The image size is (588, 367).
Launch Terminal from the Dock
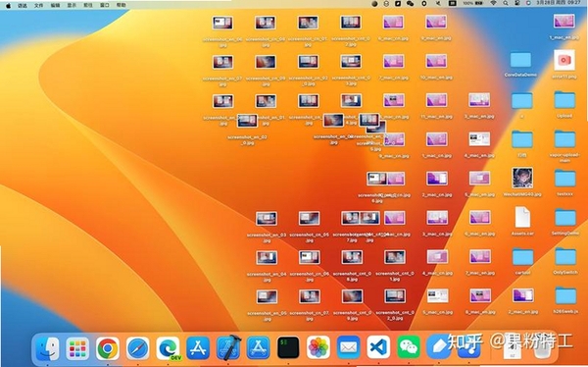point(288,347)
